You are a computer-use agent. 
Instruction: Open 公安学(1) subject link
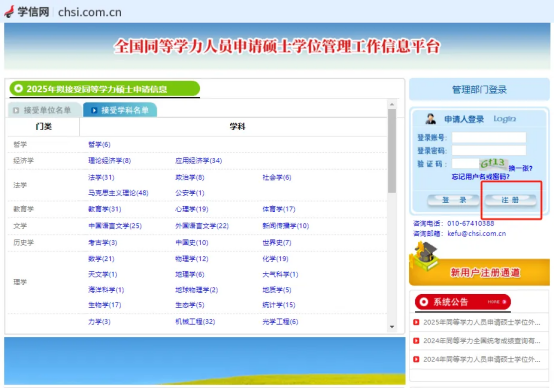coord(190,193)
